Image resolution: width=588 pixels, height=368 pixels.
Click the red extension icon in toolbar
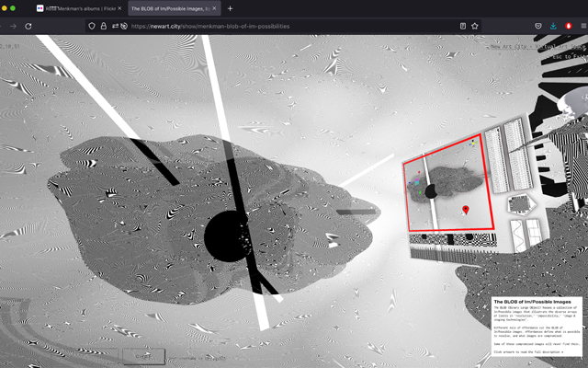point(569,26)
